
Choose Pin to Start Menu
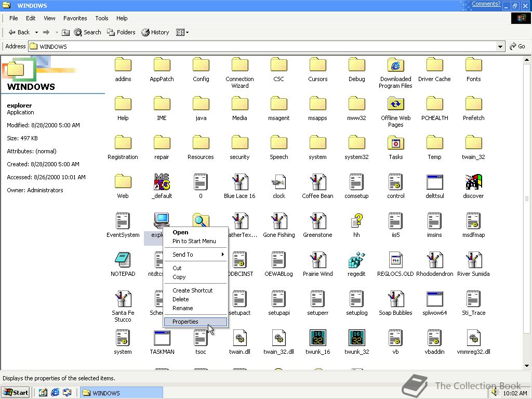pos(195,241)
